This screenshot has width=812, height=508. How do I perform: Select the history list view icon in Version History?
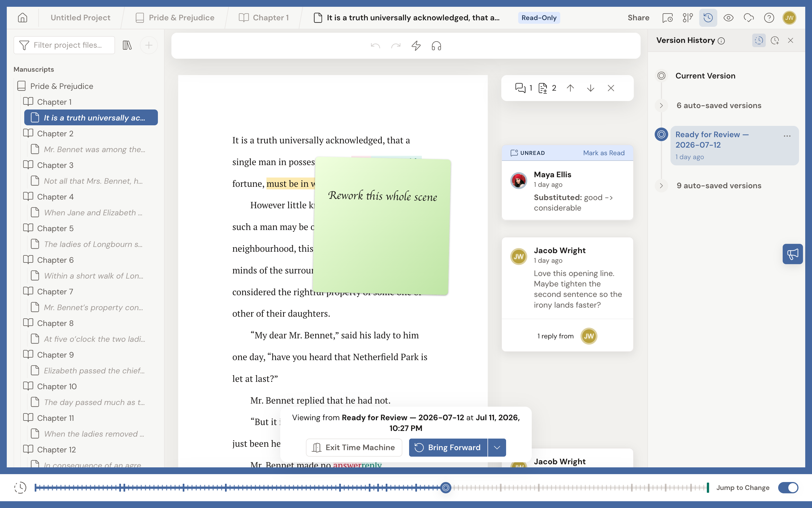759,40
